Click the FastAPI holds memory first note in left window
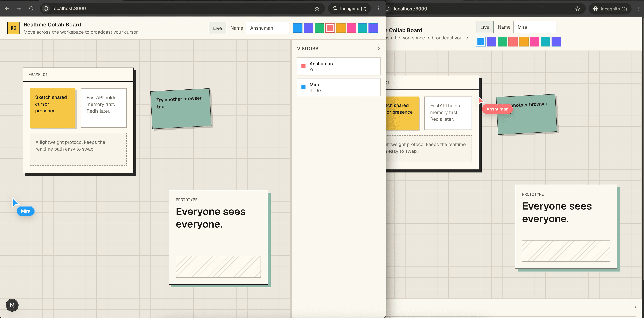Screen dimensions: 644x318 pos(104,108)
